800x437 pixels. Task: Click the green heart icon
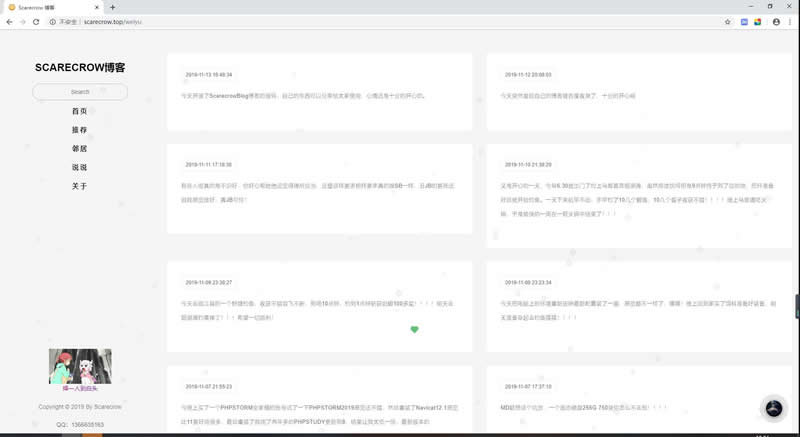point(414,329)
